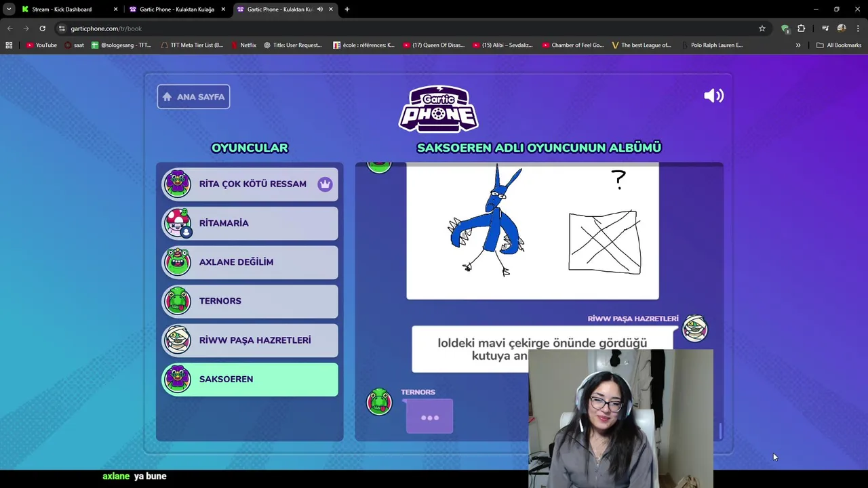868x488 pixels.
Task: Open the Chrome three-dot menu
Action: (858, 28)
